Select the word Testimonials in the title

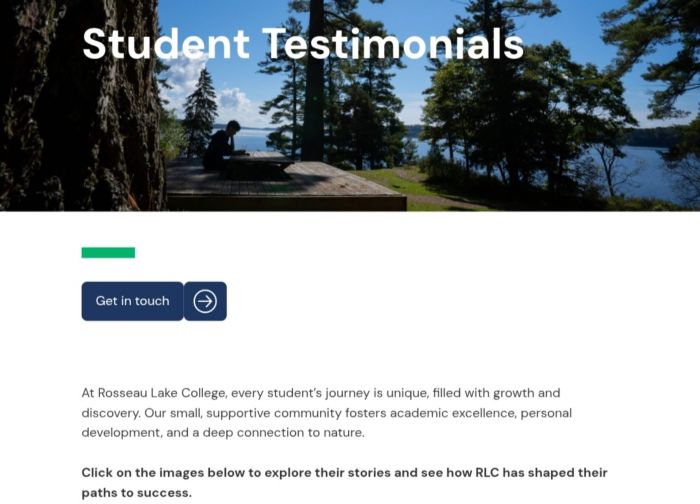[x=392, y=44]
